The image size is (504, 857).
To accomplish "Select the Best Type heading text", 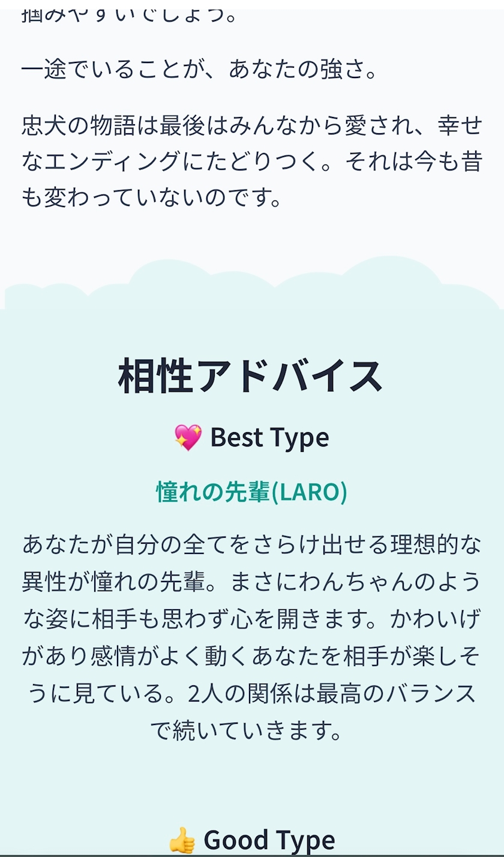I will pyautogui.click(x=269, y=438).
